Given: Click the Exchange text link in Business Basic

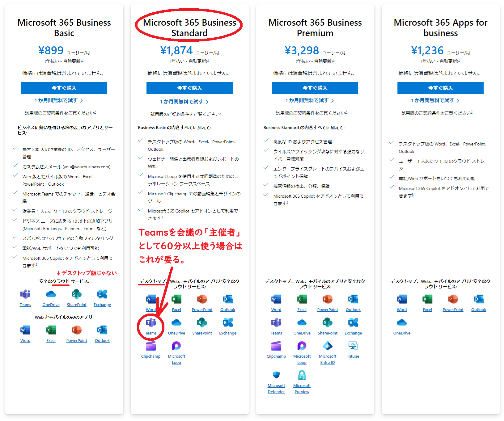Looking at the screenshot, I should [102, 305].
